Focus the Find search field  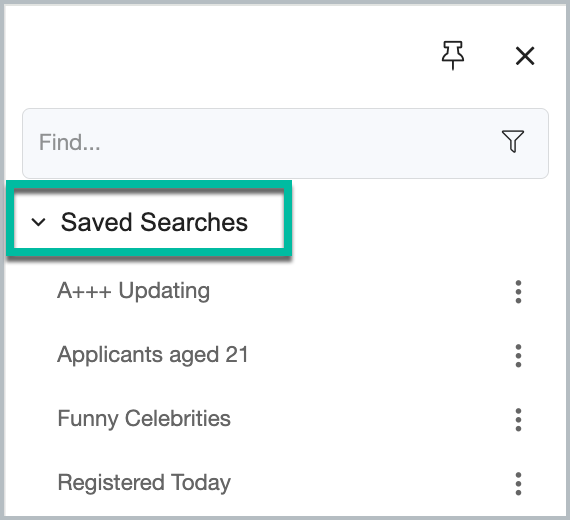285,143
